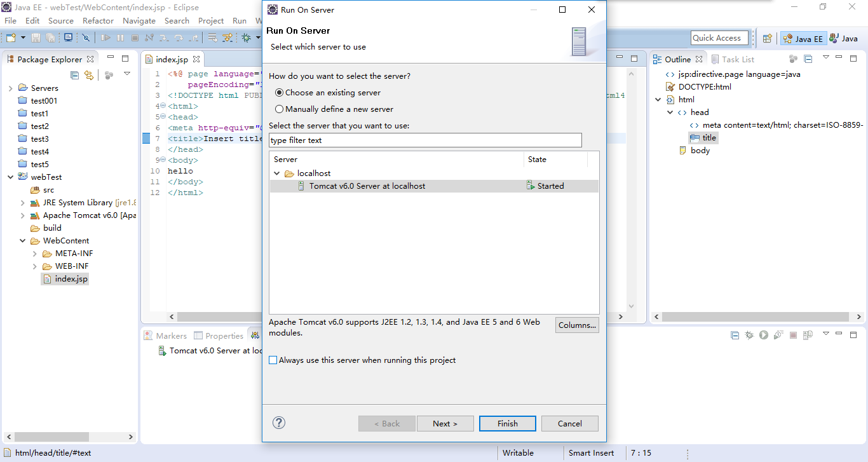Open the Debug dropdown arrow in toolbar

(x=257, y=38)
